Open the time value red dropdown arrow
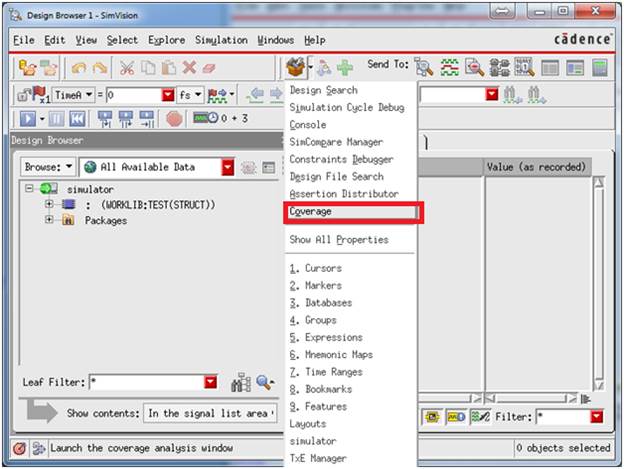 (x=168, y=95)
